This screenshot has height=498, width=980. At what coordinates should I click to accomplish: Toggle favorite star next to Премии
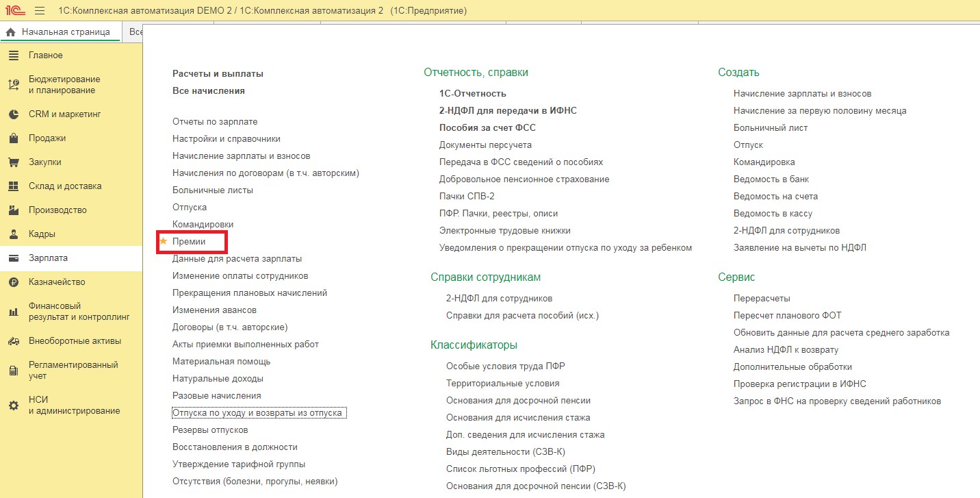tap(163, 242)
